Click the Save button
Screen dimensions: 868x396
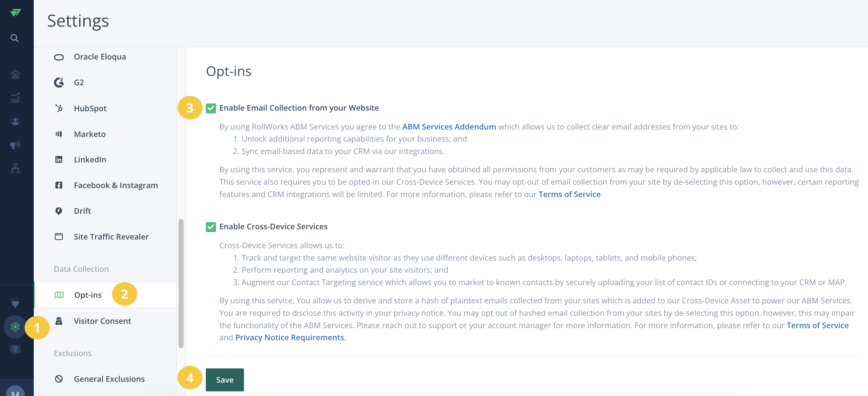tap(225, 380)
